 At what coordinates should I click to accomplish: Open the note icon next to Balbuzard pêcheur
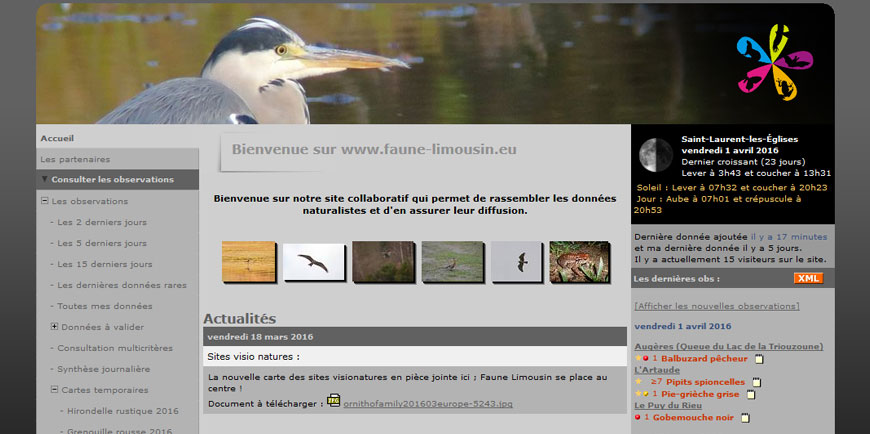tap(759, 359)
